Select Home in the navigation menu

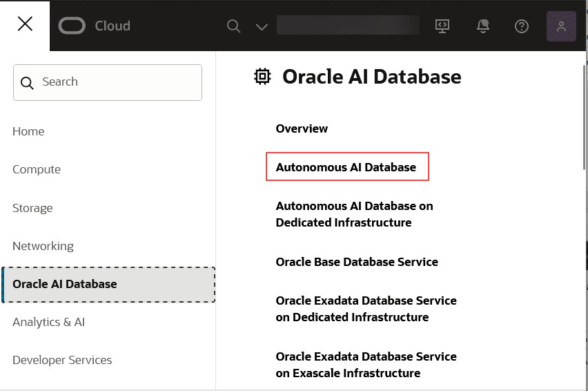coord(28,131)
